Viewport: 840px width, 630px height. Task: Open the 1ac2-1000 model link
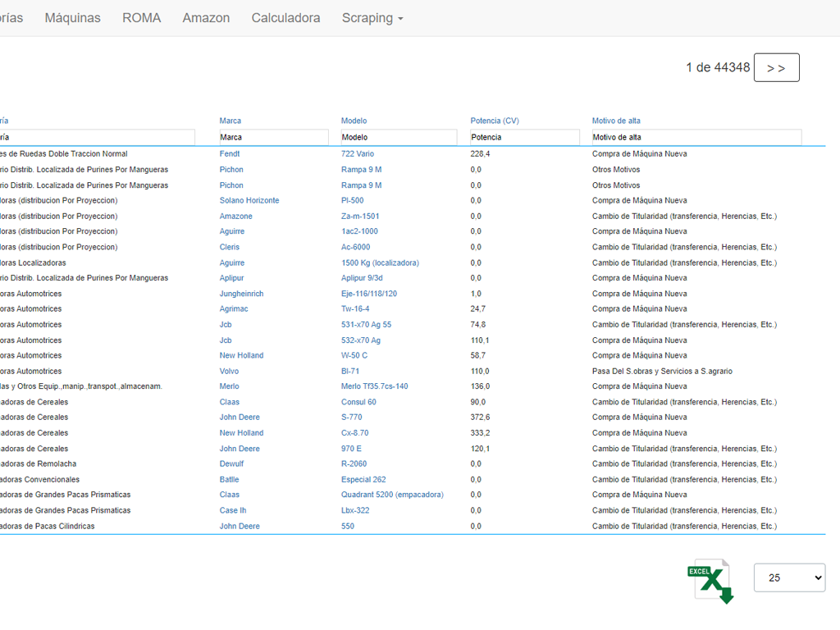[x=359, y=231]
